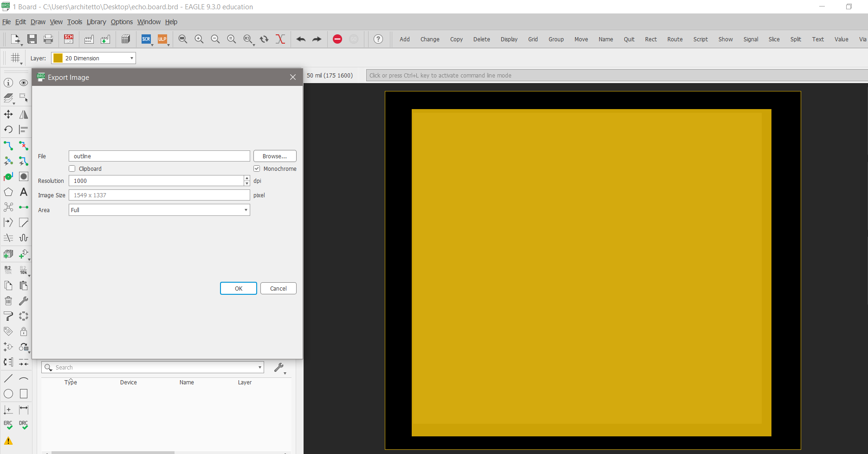Open the View menu
The image size is (868, 454).
point(56,22)
